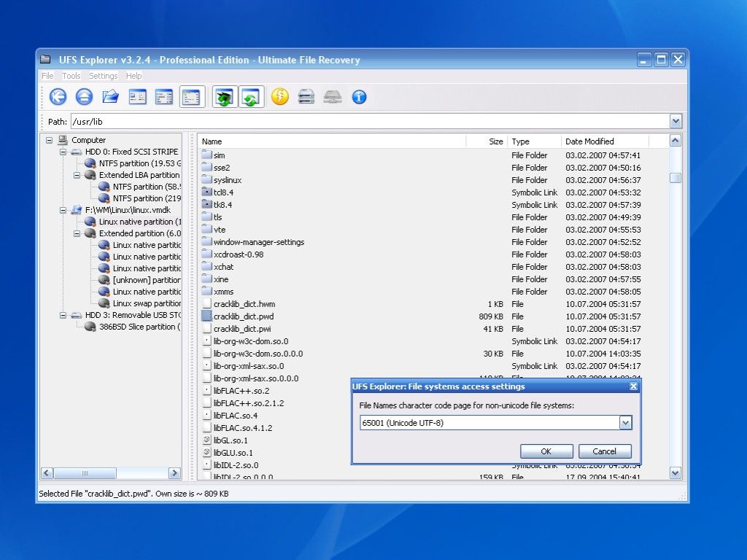Select the NTFS partition (219 disk icon
747x560 pixels.
[x=104, y=198]
